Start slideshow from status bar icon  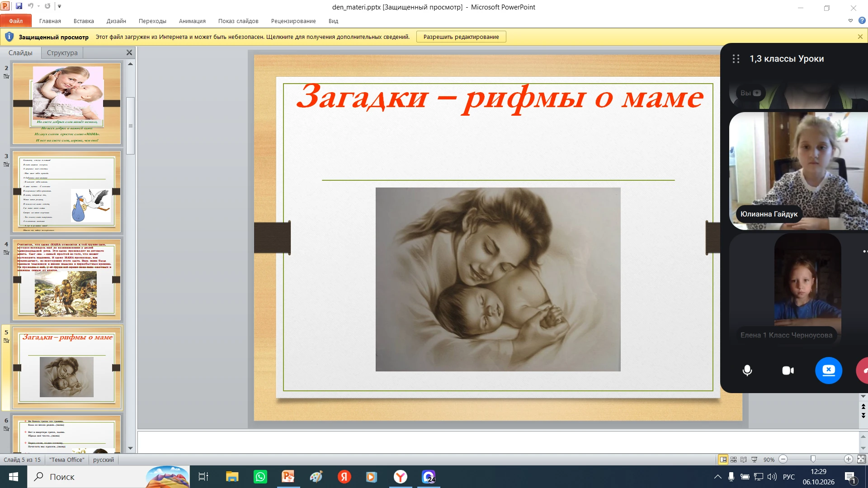pyautogui.click(x=754, y=460)
